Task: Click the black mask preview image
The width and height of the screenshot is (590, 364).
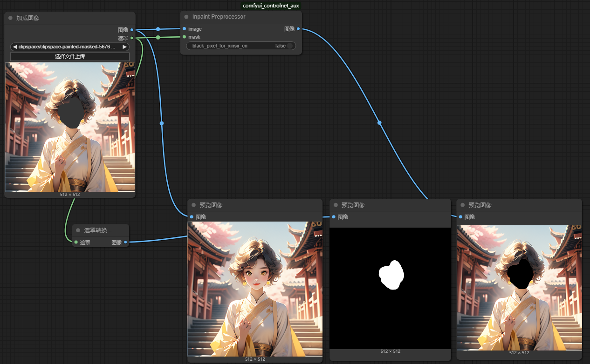Action: tap(390, 288)
